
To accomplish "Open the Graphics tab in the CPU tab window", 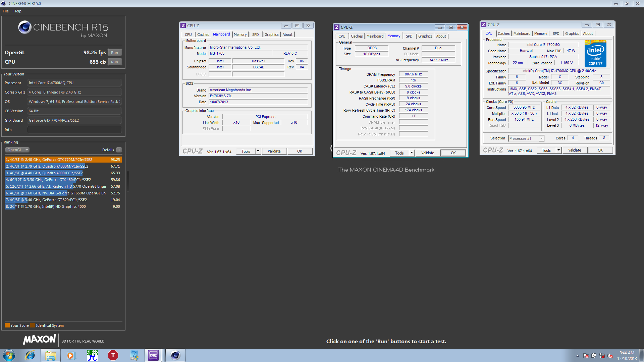I will [x=572, y=34].
